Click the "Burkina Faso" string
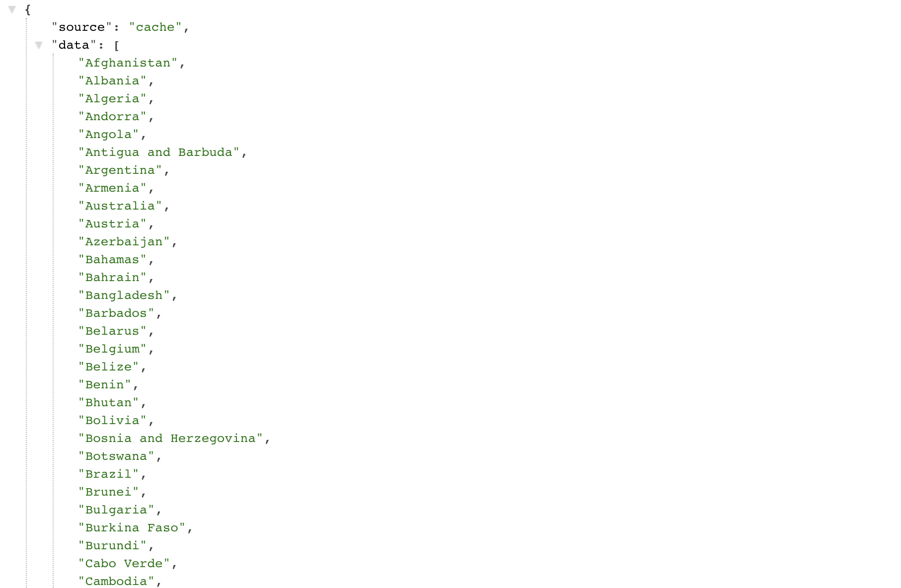This screenshot has width=901, height=588. click(132, 528)
